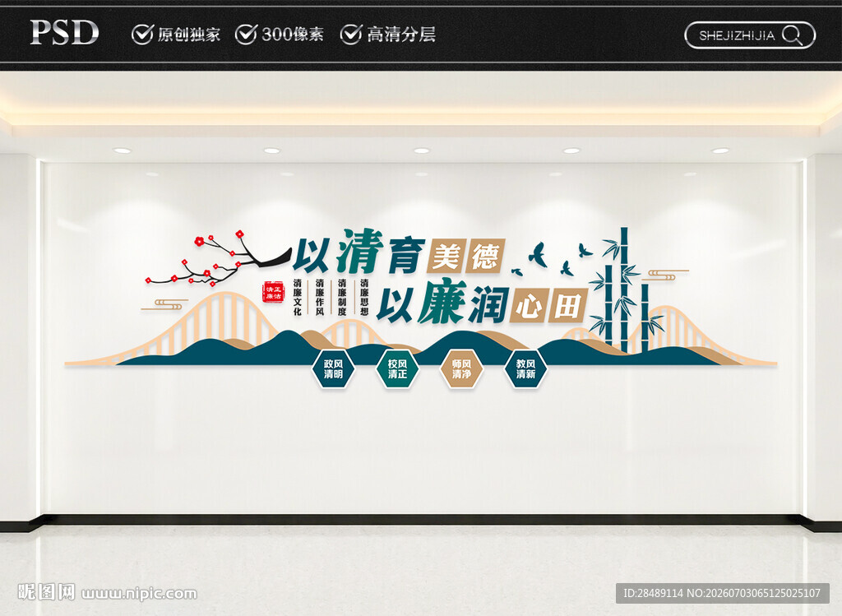Click the tan 美 character tile
842x616 pixels.
446,256
